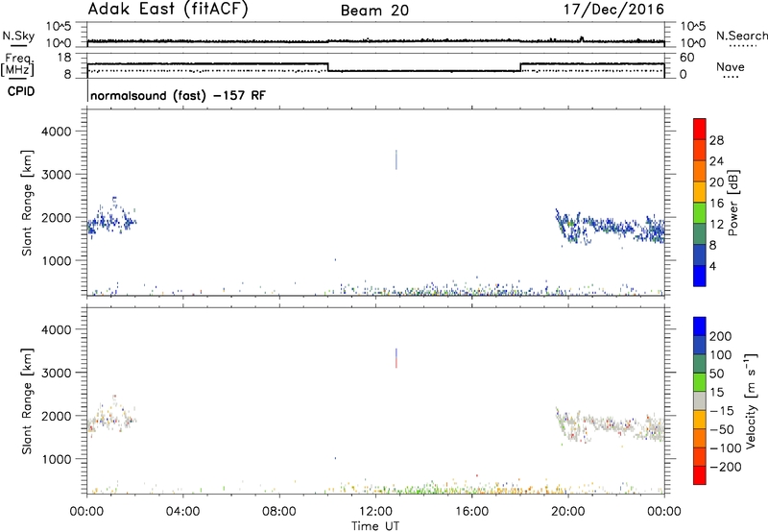
Task: Click the '4000' tick in the power panel
Action: 57,132
